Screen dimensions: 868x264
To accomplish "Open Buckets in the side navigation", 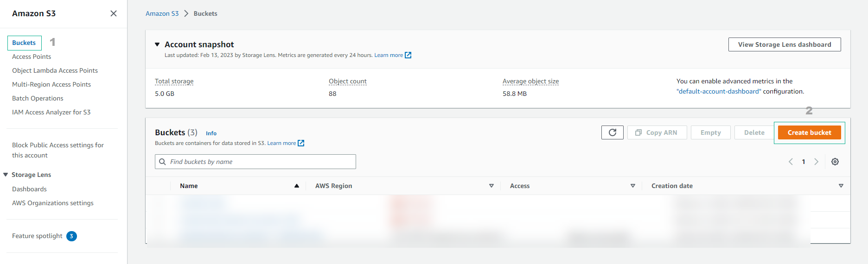I will 24,43.
